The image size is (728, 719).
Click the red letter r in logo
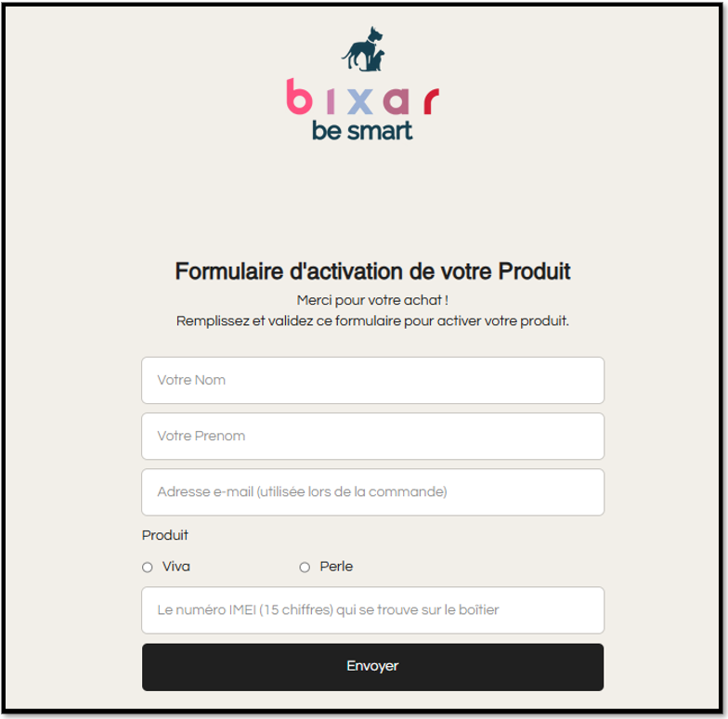tap(429, 100)
